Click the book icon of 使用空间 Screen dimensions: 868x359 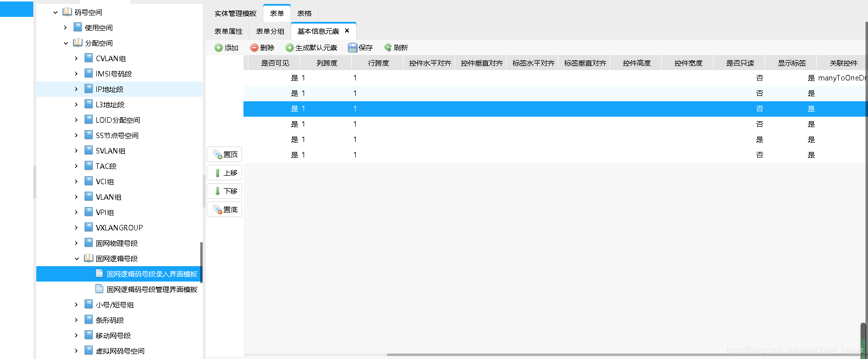point(78,27)
